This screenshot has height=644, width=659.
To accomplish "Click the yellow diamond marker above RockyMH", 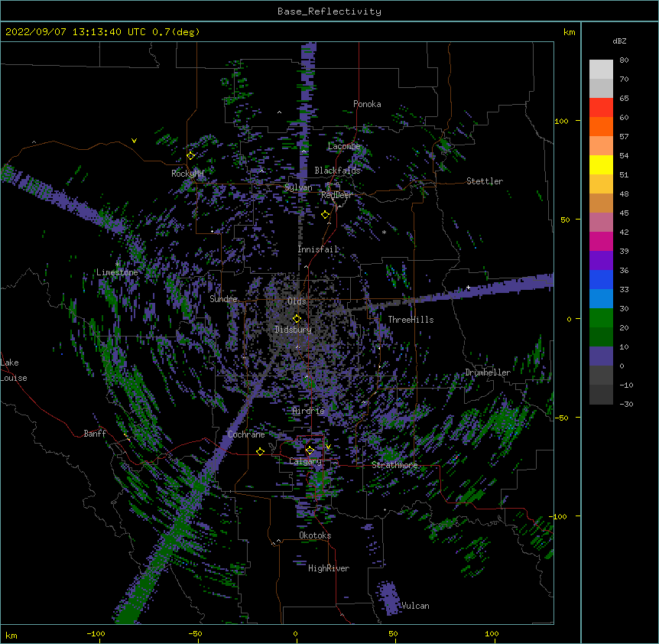I will [x=190, y=155].
